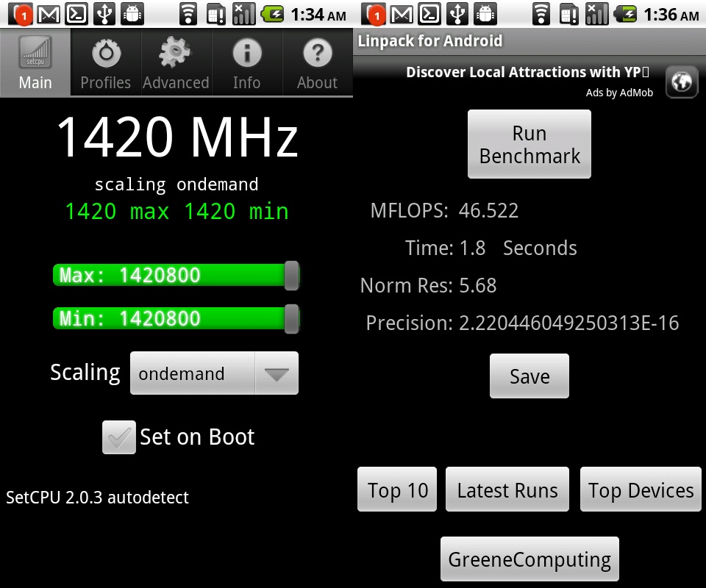
Task: Tap the Gmail notification icon in SetCPU status bar
Action: [49, 15]
